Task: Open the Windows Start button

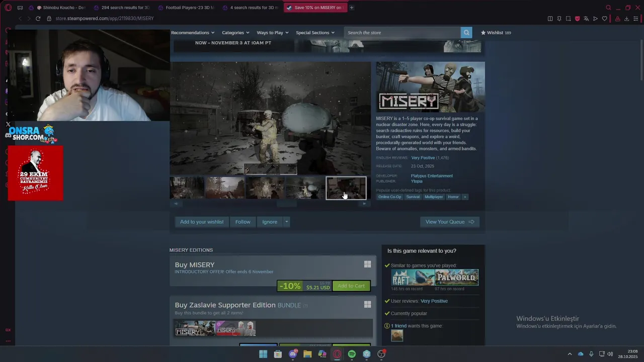Action: pos(263,354)
